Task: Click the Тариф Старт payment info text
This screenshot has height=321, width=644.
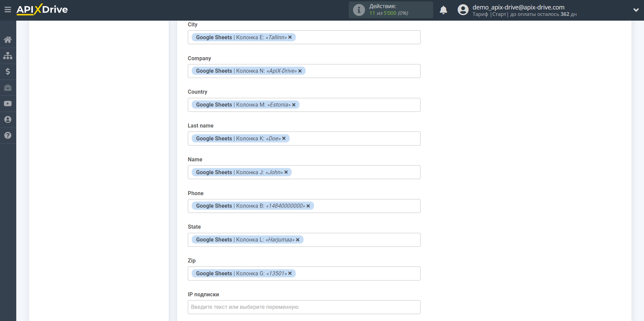Action: tap(524, 14)
